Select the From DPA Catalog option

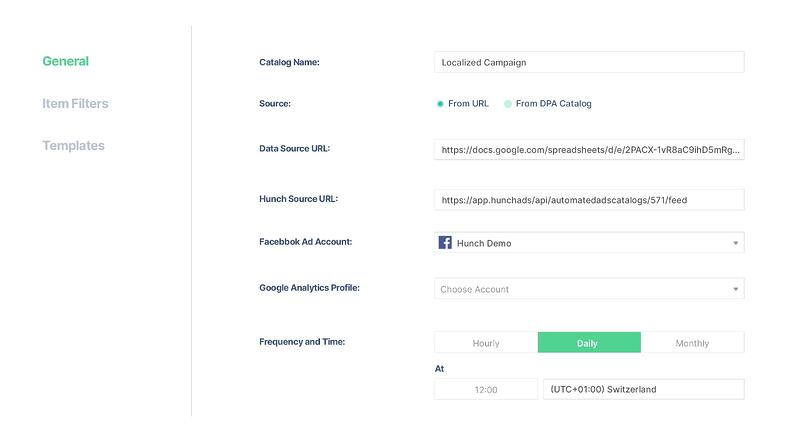pos(508,103)
